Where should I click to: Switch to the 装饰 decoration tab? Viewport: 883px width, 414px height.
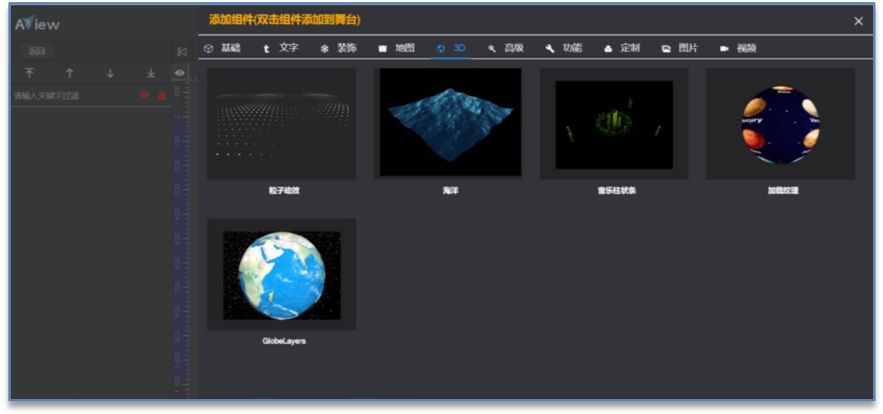coord(338,48)
